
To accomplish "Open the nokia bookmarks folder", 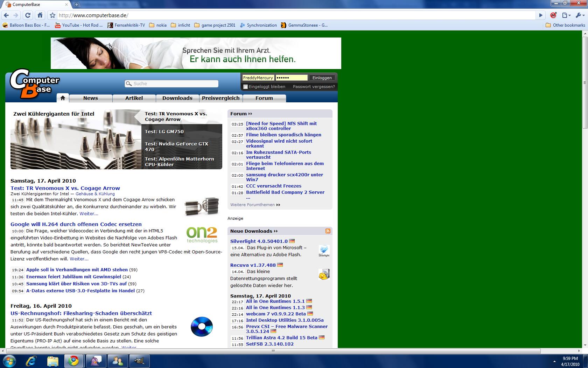I will pyautogui.click(x=158, y=25).
